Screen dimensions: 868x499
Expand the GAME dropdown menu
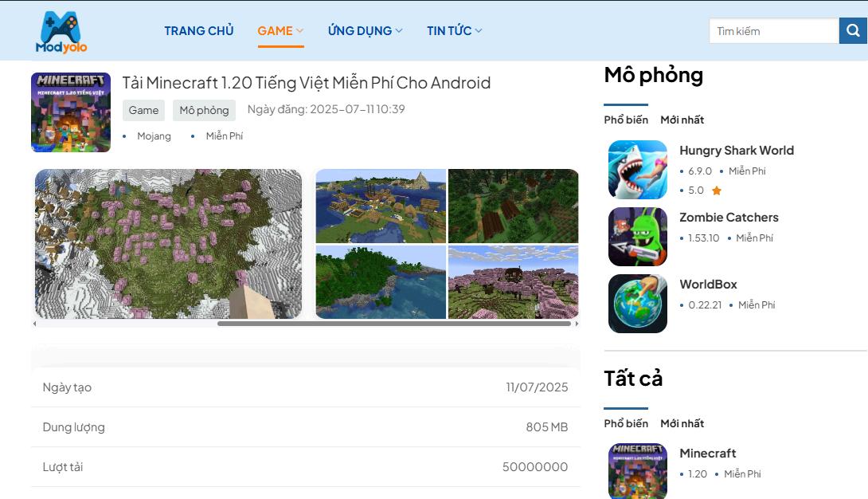[x=280, y=31]
